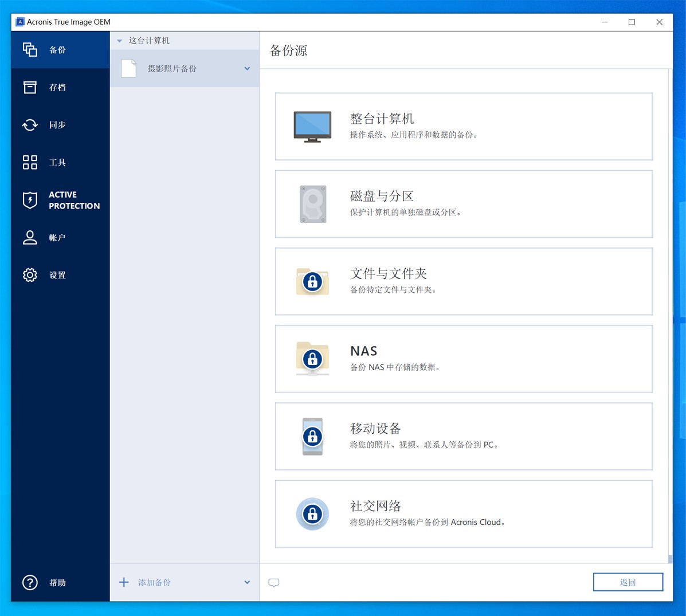The image size is (686, 616).
Task: Select NAS as backup source
Action: (463, 359)
